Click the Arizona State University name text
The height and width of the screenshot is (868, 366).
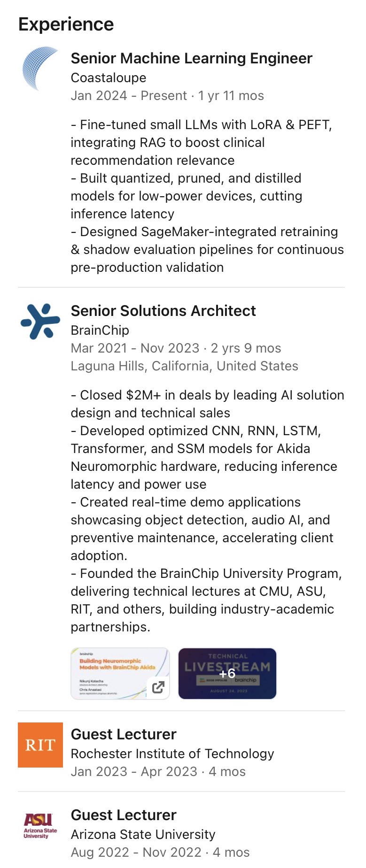tap(143, 835)
